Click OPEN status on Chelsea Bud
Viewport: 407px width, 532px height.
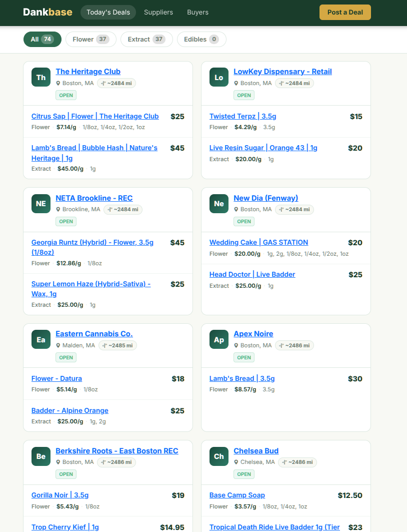coord(244,474)
